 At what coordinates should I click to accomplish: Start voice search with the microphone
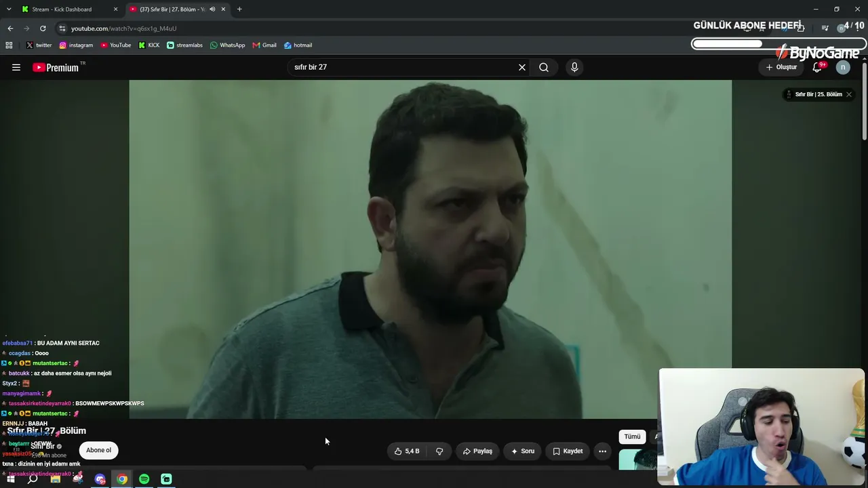[x=574, y=67]
